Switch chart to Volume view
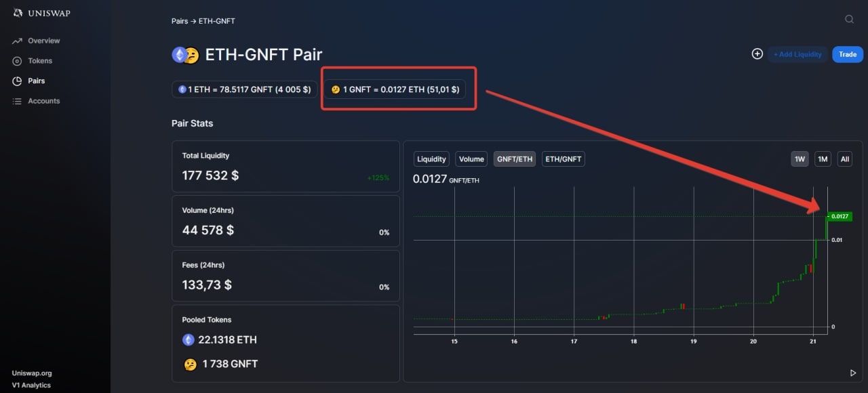The height and width of the screenshot is (393, 868). tap(471, 159)
